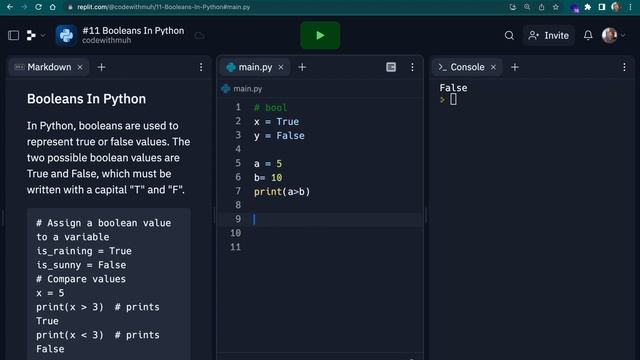Viewport: 640px width, 360px height.
Task: Open the browser zoom magnifier icon
Action: 527,7
